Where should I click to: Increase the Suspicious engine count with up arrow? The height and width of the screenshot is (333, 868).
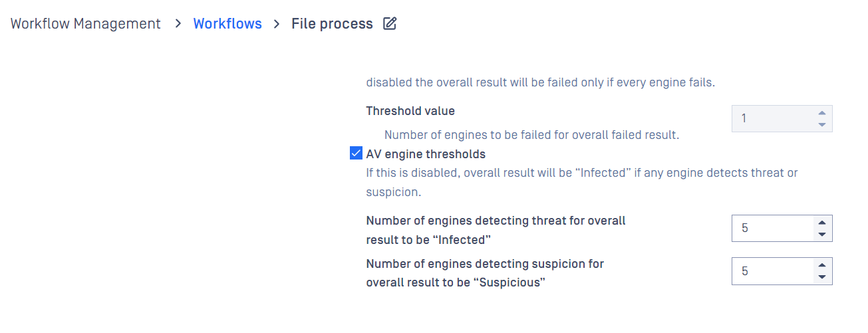coord(822,265)
